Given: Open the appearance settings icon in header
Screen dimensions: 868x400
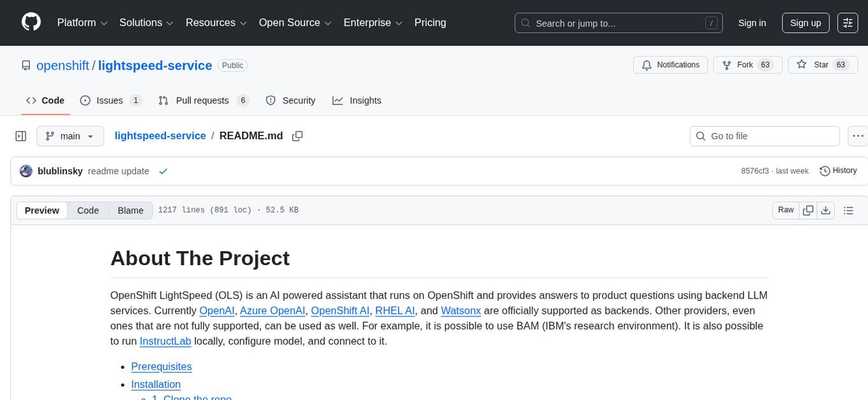Looking at the screenshot, I should tap(848, 23).
